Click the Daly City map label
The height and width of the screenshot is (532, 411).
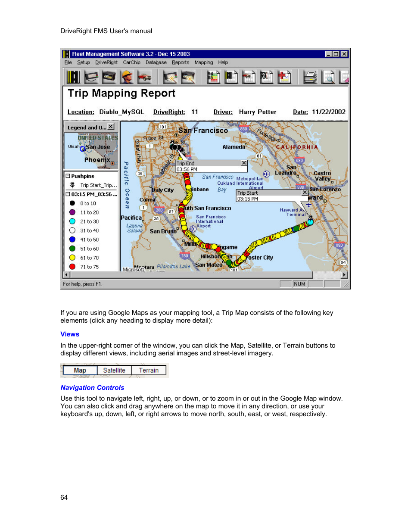click(x=162, y=190)
